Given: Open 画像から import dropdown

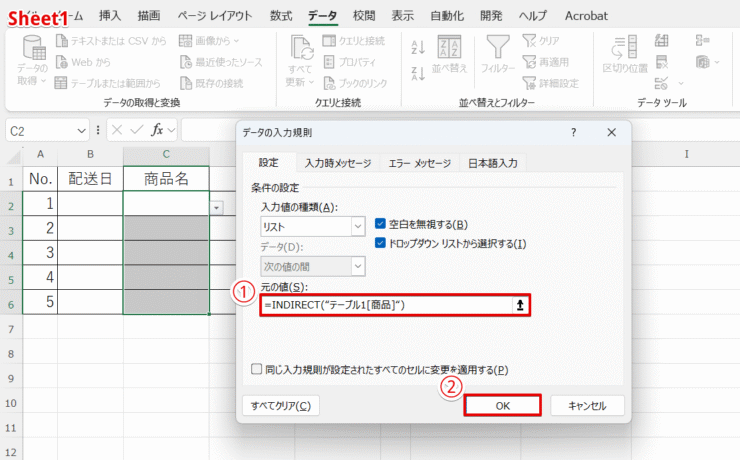Looking at the screenshot, I should (209, 41).
